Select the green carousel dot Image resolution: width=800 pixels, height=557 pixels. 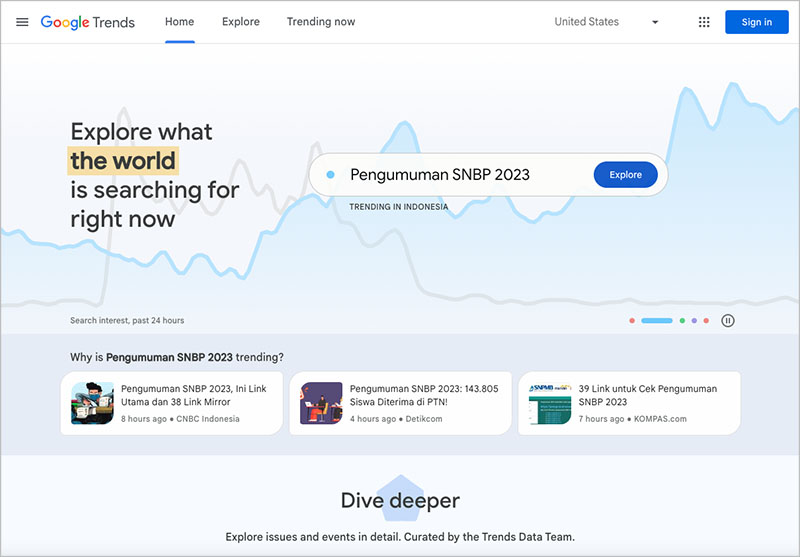coord(682,321)
